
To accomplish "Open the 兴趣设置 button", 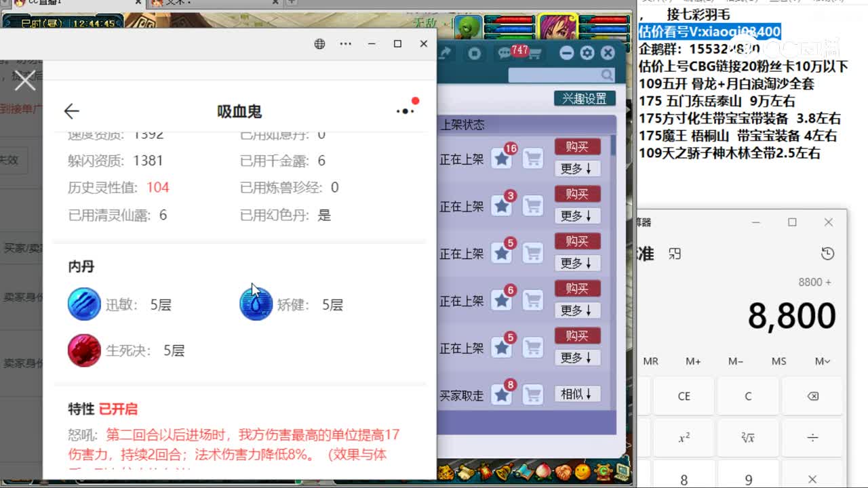I will coord(585,98).
